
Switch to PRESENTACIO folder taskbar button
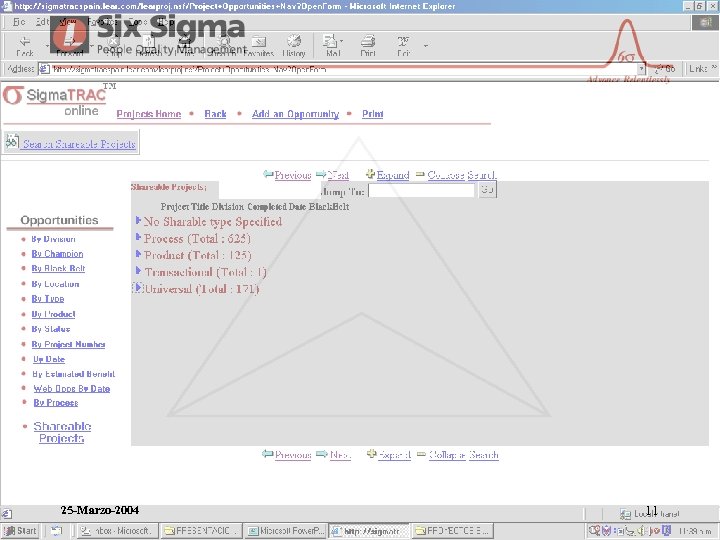tap(201, 531)
